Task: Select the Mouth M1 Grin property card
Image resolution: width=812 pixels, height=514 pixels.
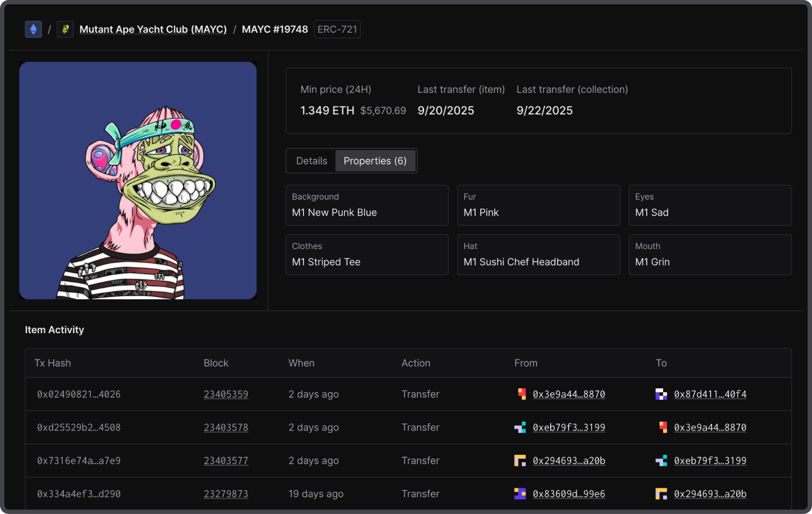Action: click(710, 255)
